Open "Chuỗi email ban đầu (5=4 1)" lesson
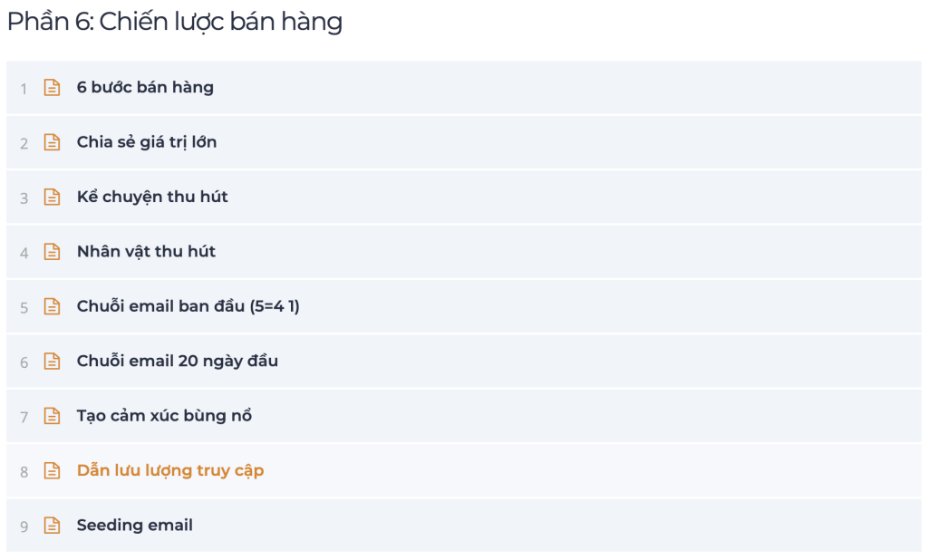This screenshot has width=928, height=560. click(x=188, y=306)
